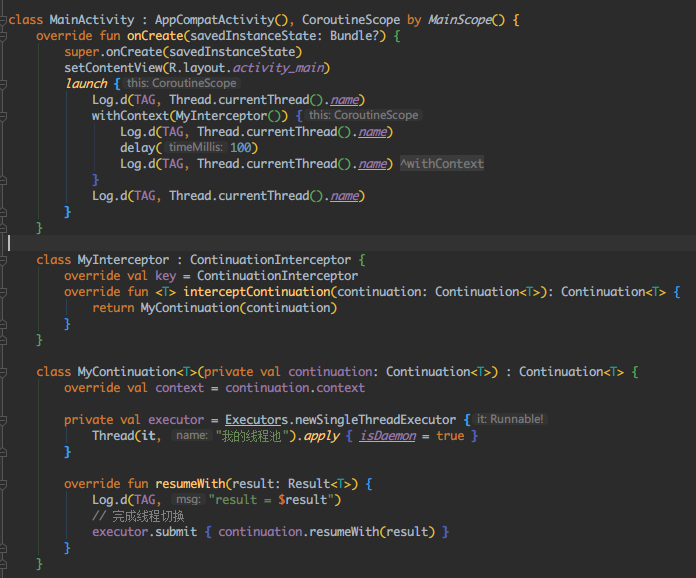Click the 'interceptContinuation' function name
The width and height of the screenshot is (696, 578).
(x=257, y=292)
